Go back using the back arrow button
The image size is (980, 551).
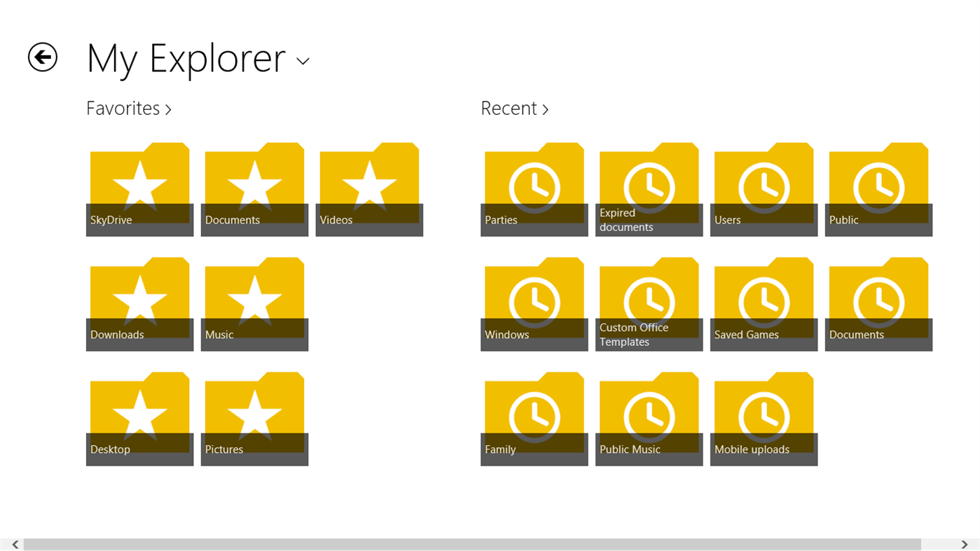coord(42,57)
